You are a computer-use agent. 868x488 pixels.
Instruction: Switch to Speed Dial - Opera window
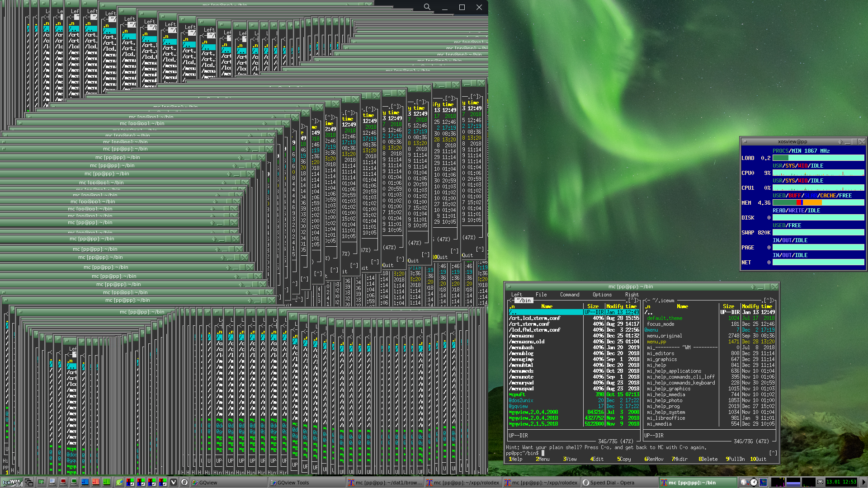click(x=620, y=483)
